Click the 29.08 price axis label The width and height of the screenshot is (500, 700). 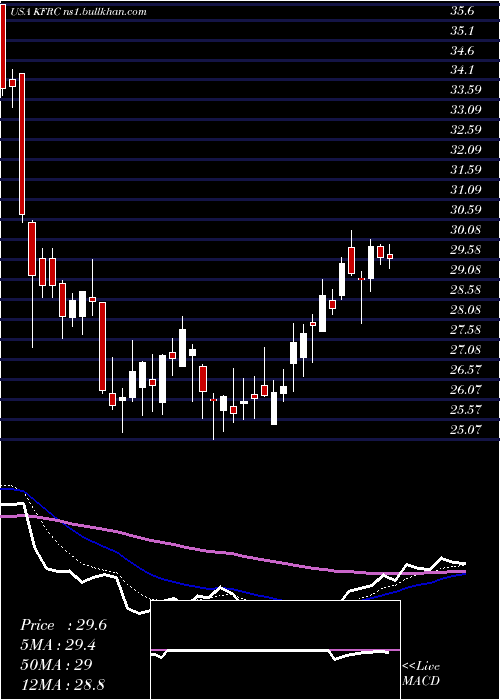click(x=465, y=270)
